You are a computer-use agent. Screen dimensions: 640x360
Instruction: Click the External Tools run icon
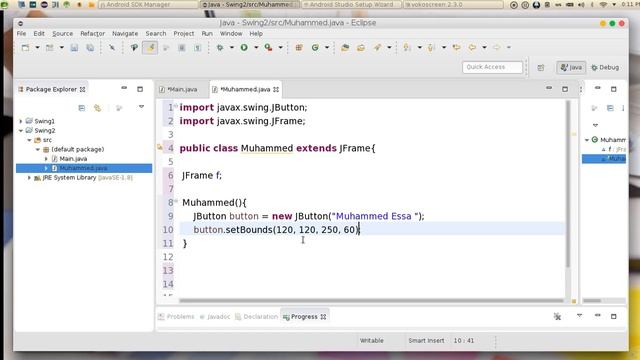(268, 48)
